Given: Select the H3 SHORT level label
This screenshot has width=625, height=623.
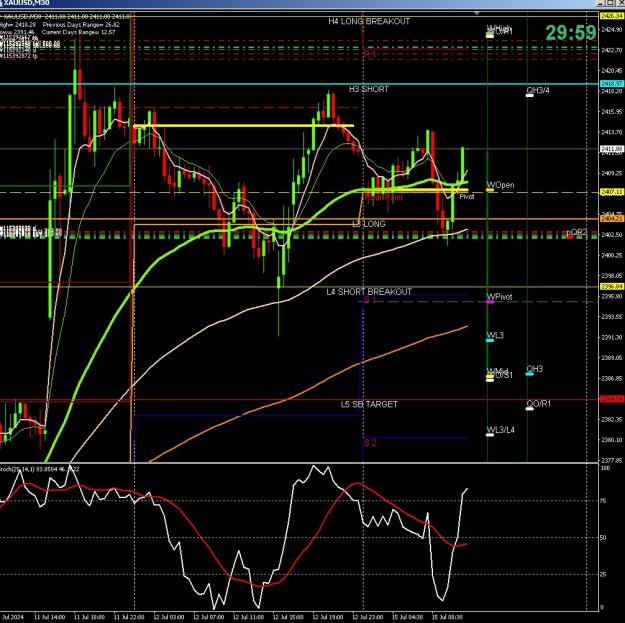Looking at the screenshot, I should (x=369, y=89).
